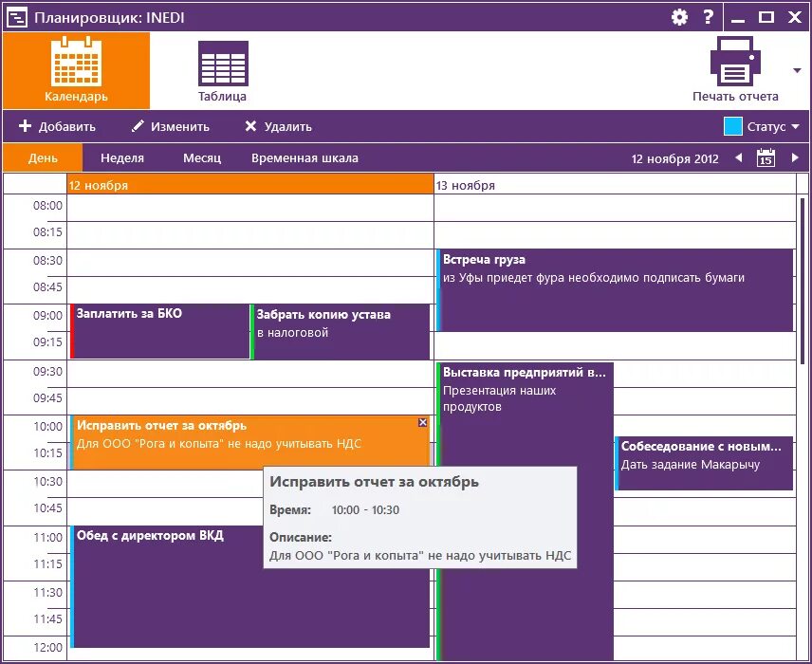This screenshot has height=664, width=812.
Task: Maximize the Планировщик window
Action: (x=766, y=17)
